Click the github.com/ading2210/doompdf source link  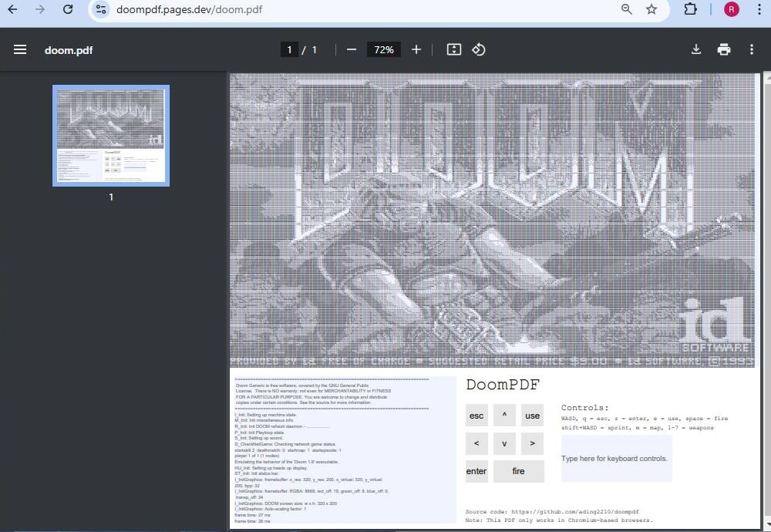(x=575, y=511)
